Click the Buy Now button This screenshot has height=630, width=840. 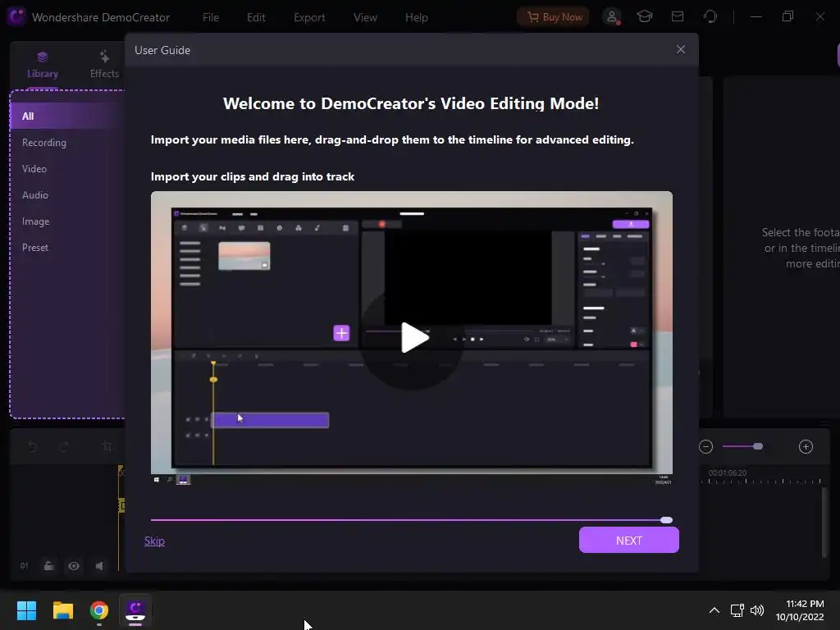[x=553, y=17]
